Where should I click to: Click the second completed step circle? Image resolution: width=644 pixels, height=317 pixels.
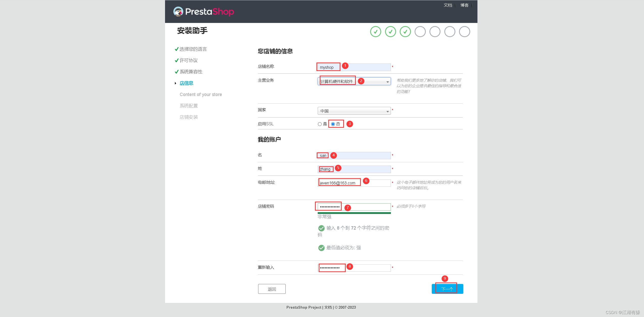click(x=390, y=32)
